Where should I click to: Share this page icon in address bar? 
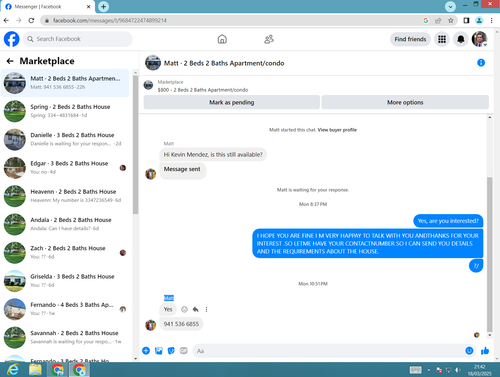(438, 21)
